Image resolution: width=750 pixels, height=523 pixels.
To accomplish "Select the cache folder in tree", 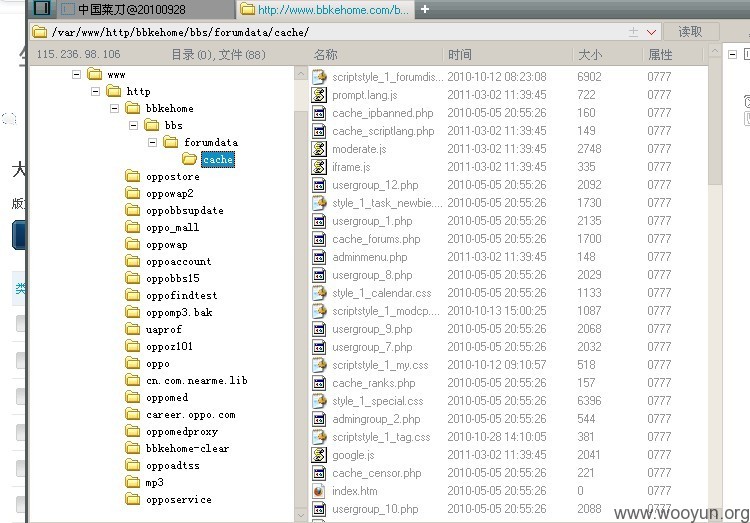I will click(x=218, y=159).
